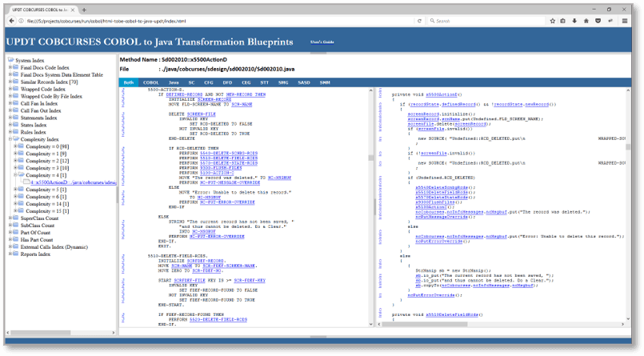Click the site info icon in address bar

tap(21, 21)
